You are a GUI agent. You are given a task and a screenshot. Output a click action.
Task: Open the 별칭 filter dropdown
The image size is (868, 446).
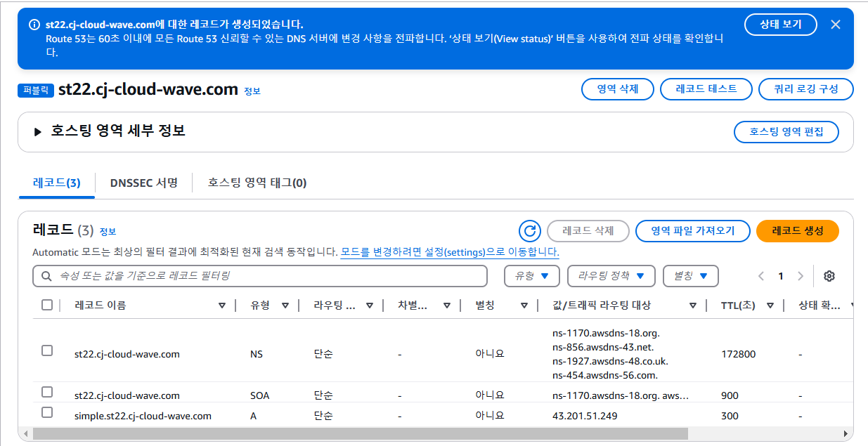pyautogui.click(x=691, y=276)
